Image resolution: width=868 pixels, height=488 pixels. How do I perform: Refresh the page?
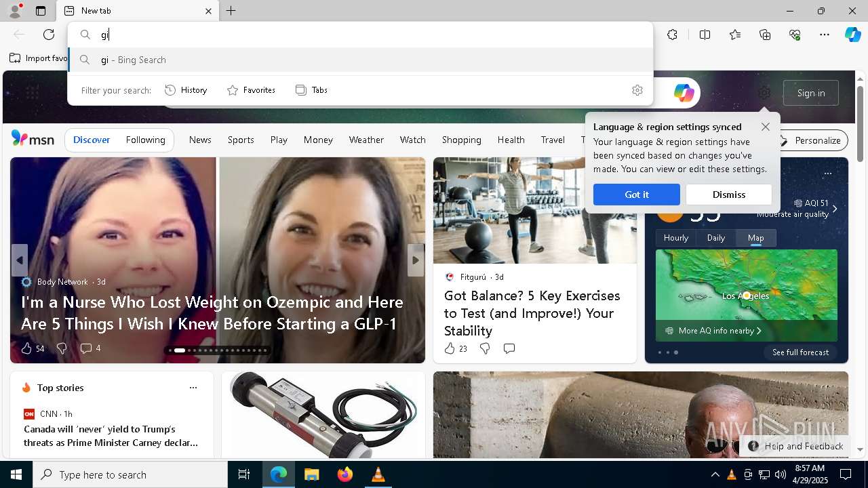coord(49,35)
